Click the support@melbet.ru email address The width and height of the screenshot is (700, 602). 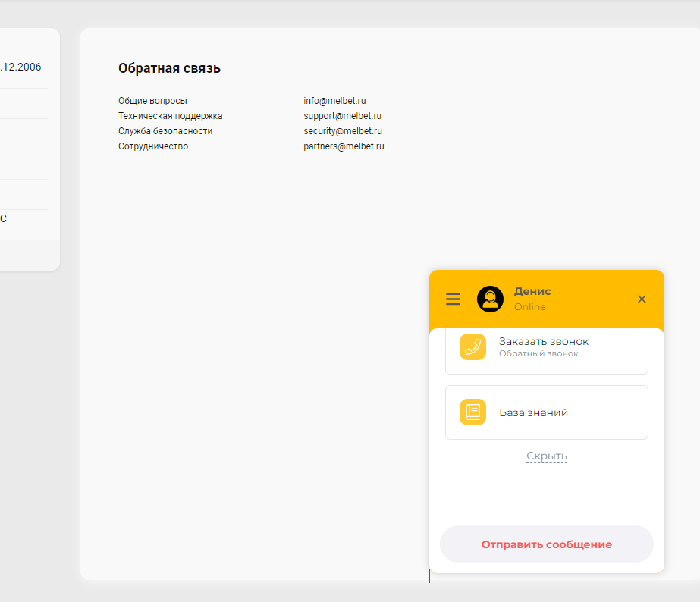pos(342,116)
